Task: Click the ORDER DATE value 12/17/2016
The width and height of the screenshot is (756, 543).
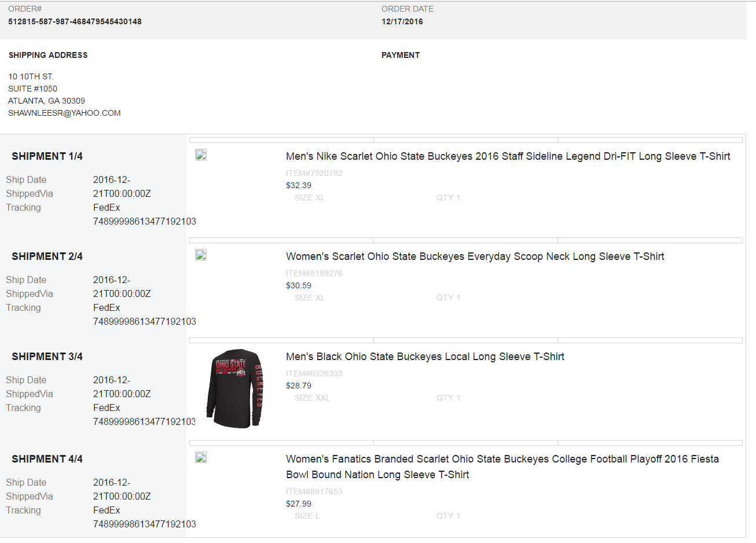Action: [x=401, y=21]
